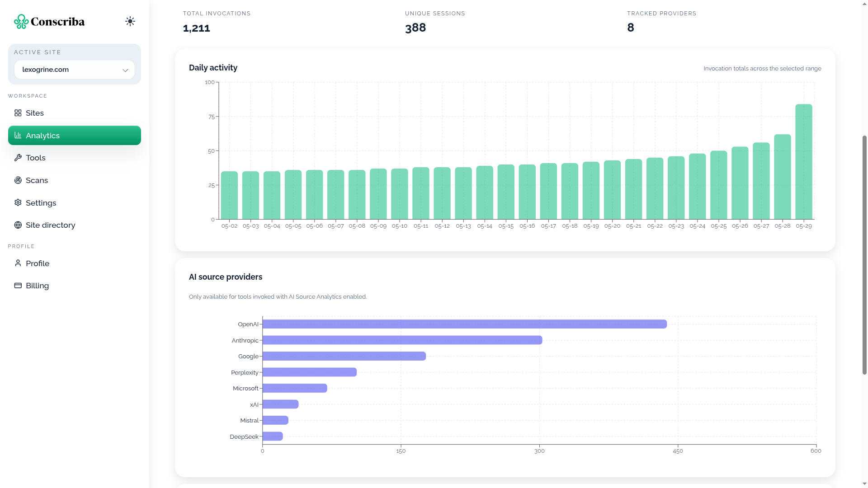Select the 05-29 bar in Daily activity
The image size is (868, 488).
pos(804,162)
